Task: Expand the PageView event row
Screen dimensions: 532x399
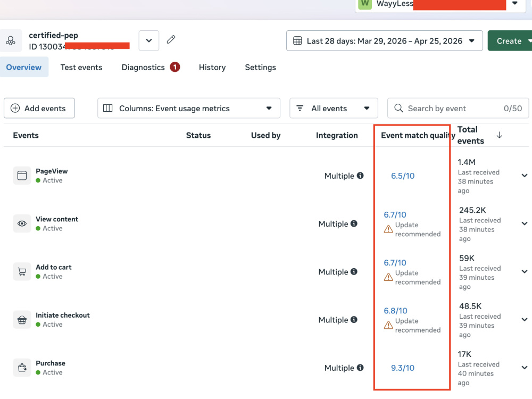Action: 525,176
